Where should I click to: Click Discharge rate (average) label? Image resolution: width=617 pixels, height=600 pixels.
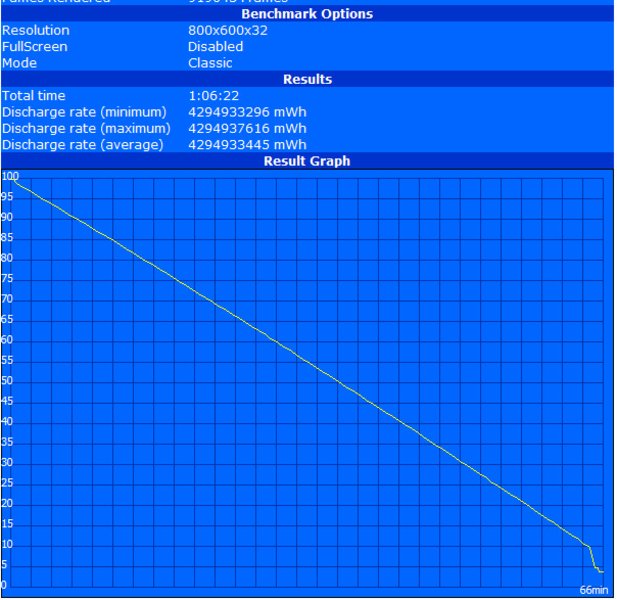83,145
